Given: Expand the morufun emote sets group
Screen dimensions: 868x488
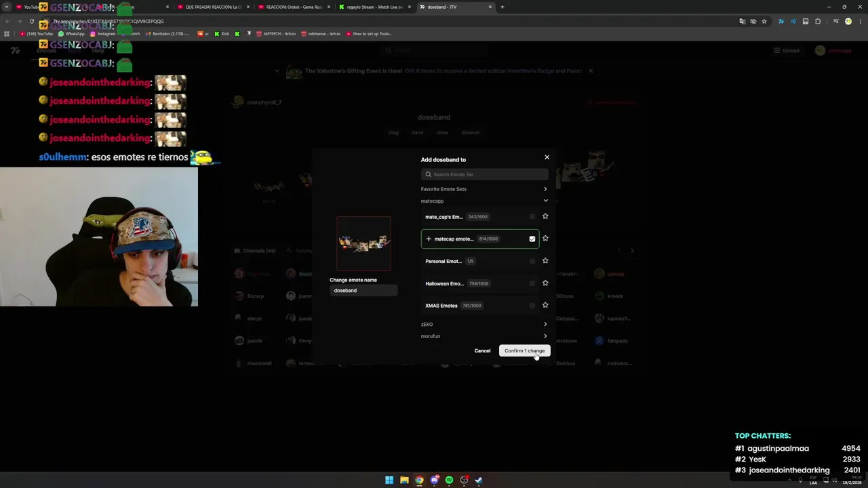Looking at the screenshot, I should [x=545, y=336].
